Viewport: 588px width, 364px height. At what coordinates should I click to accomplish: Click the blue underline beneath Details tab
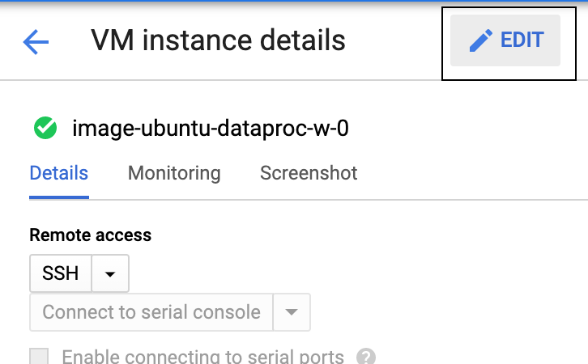click(59, 197)
